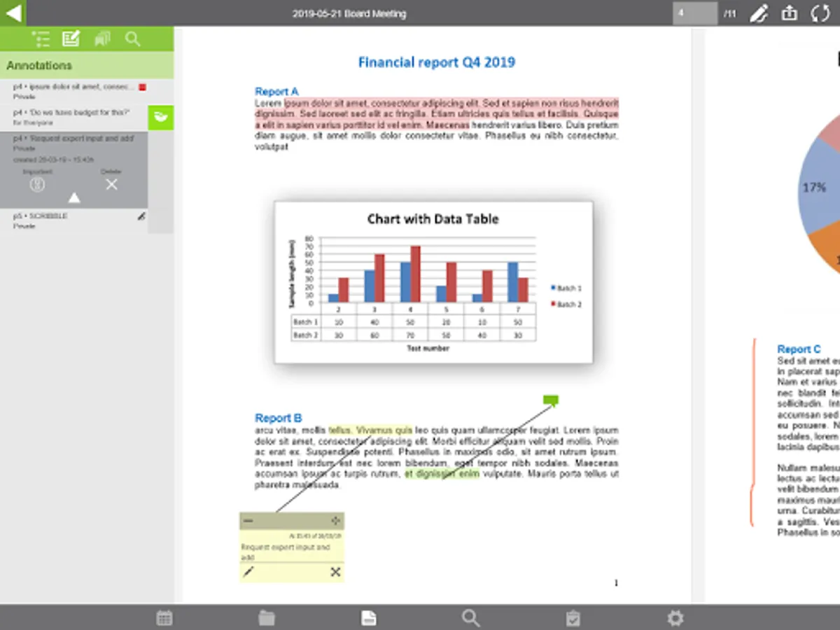Viewport: 840px width, 630px height.
Task: Click the sync refresh icon
Action: pos(820,13)
